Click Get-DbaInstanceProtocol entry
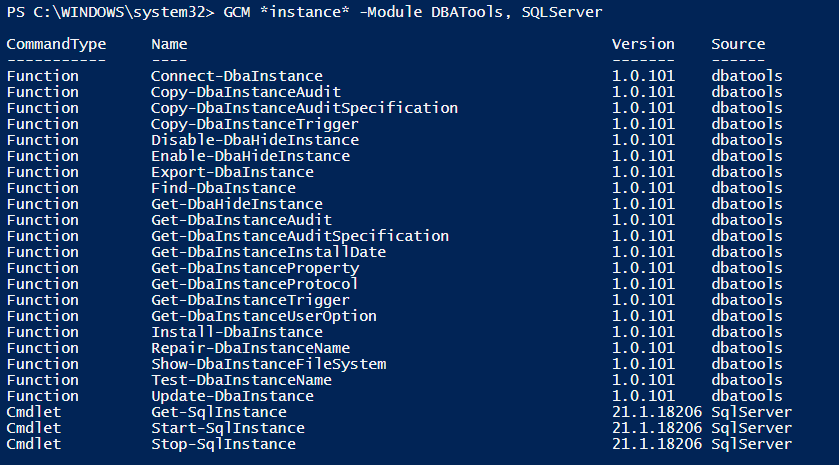Viewport: 839px width, 465px height. [x=255, y=284]
